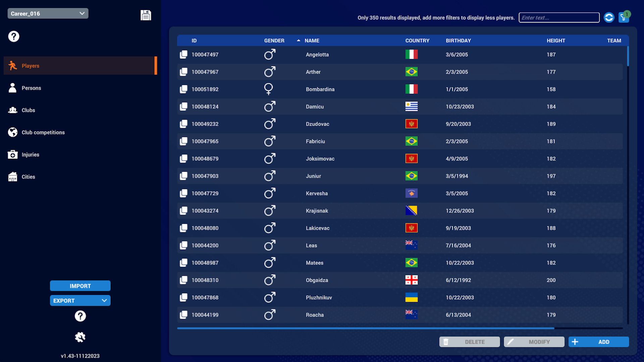Click the Enter text search field
644x362 pixels.
559,18
